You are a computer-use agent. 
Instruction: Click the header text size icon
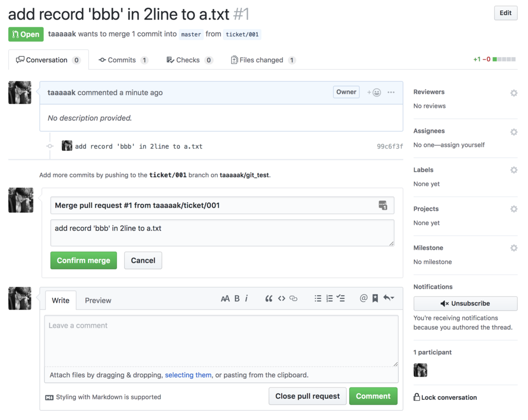tap(225, 299)
